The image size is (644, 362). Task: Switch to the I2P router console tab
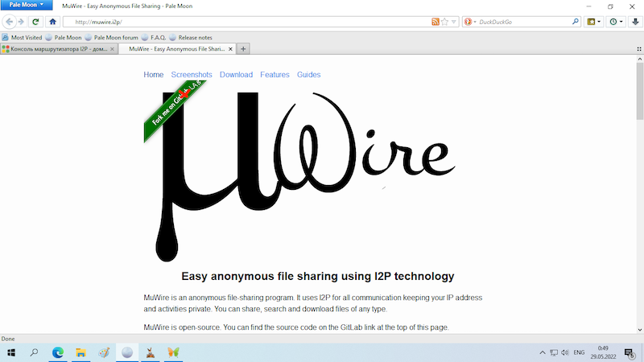tap(58, 49)
